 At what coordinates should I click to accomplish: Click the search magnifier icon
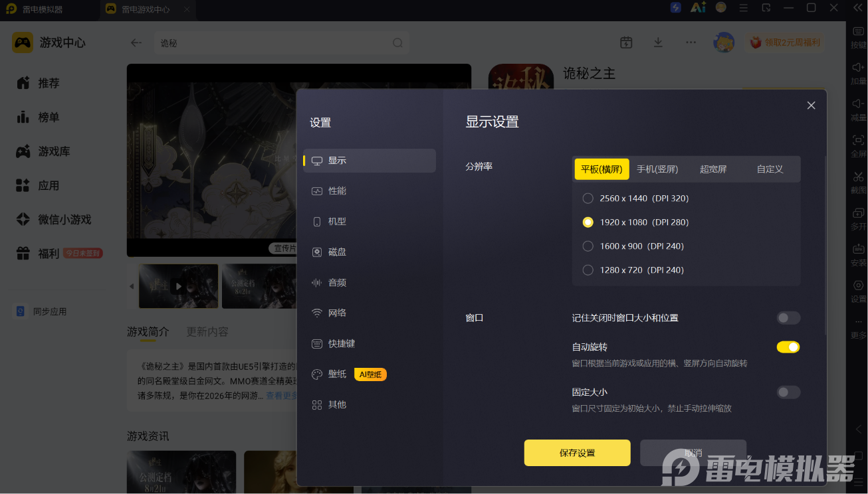397,42
